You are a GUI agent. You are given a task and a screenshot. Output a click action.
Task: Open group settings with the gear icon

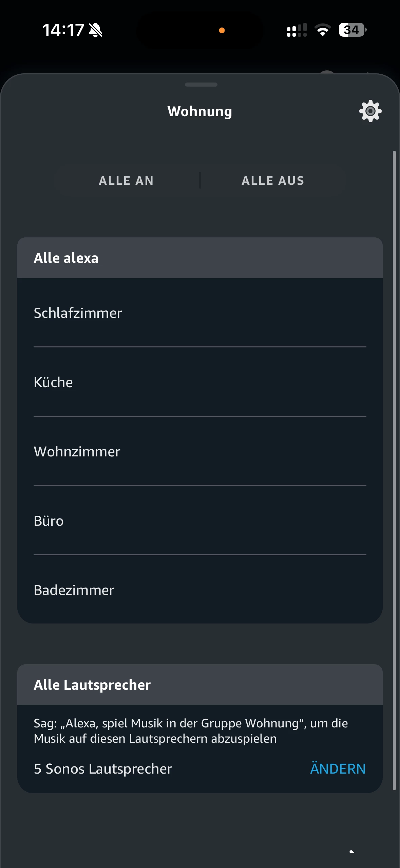(370, 111)
